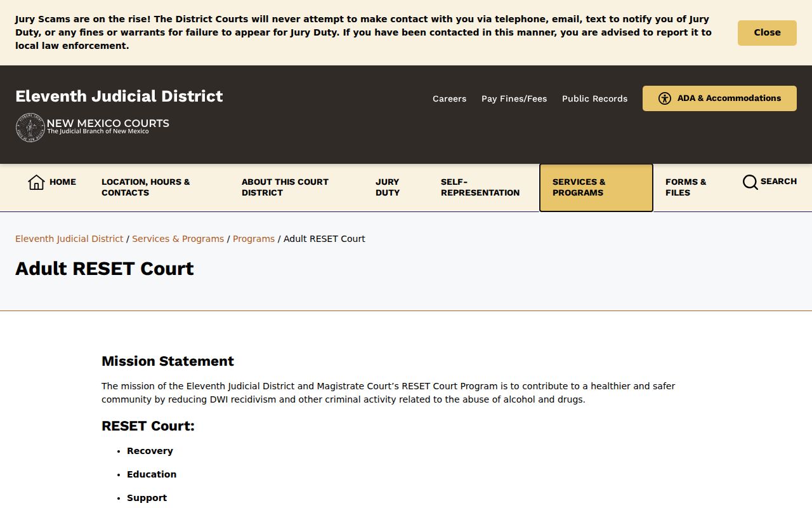Click the New Mexico Courts seal logo
812x508 pixels.
click(x=30, y=128)
